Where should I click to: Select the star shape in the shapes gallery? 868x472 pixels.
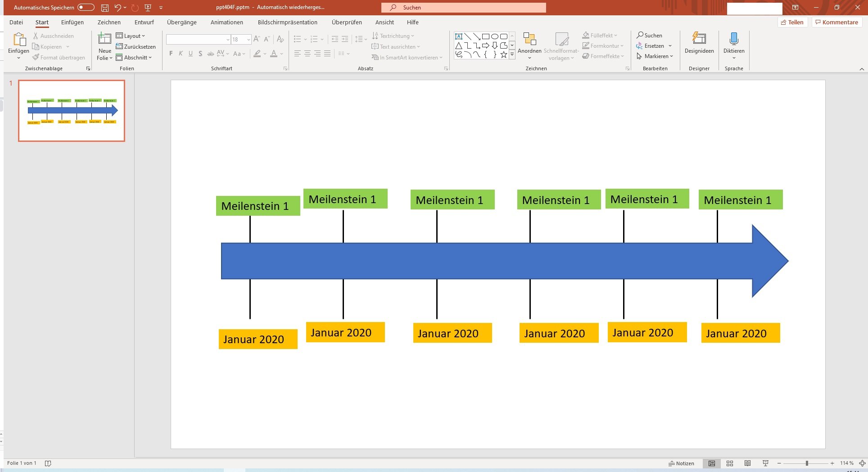point(504,54)
